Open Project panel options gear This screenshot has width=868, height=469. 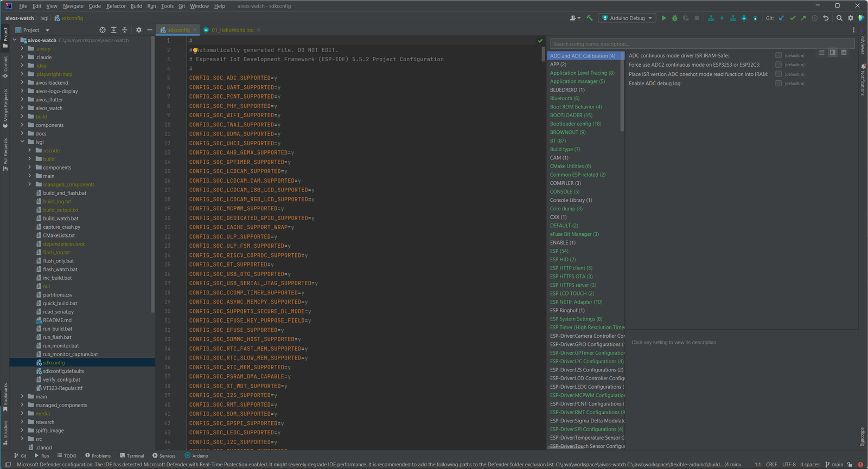pos(139,30)
